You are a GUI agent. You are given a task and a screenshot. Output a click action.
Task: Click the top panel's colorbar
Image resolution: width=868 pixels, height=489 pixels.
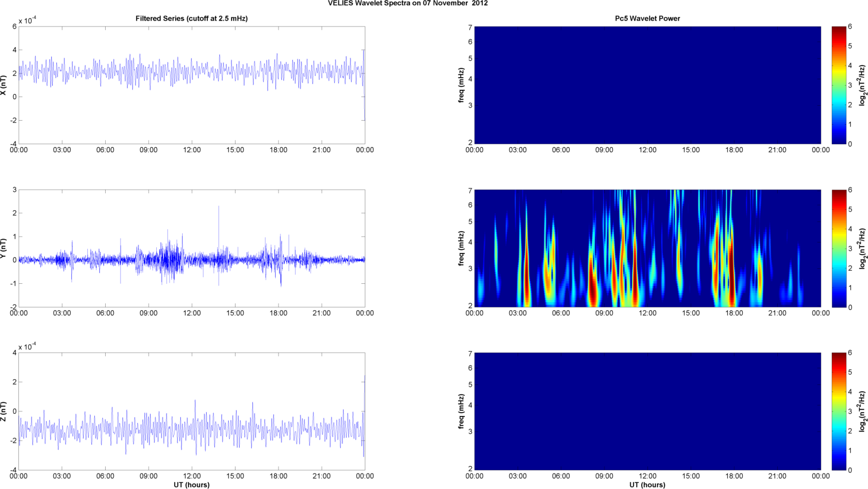pyautogui.click(x=839, y=85)
